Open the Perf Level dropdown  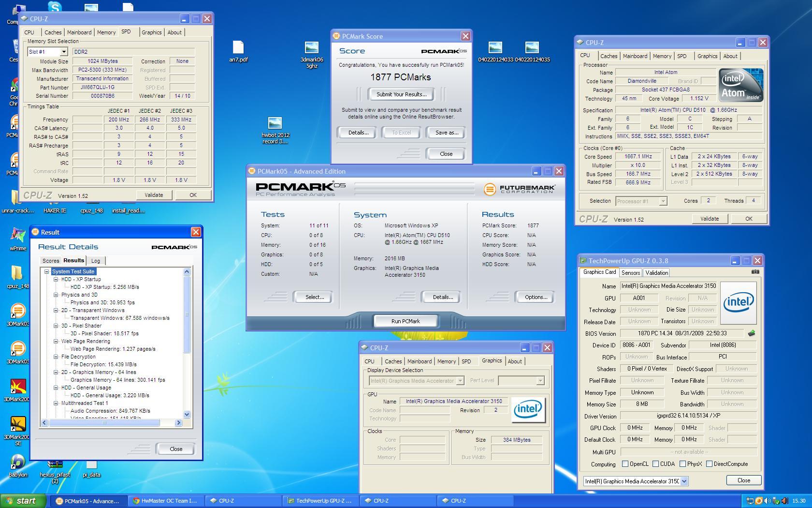540,381
